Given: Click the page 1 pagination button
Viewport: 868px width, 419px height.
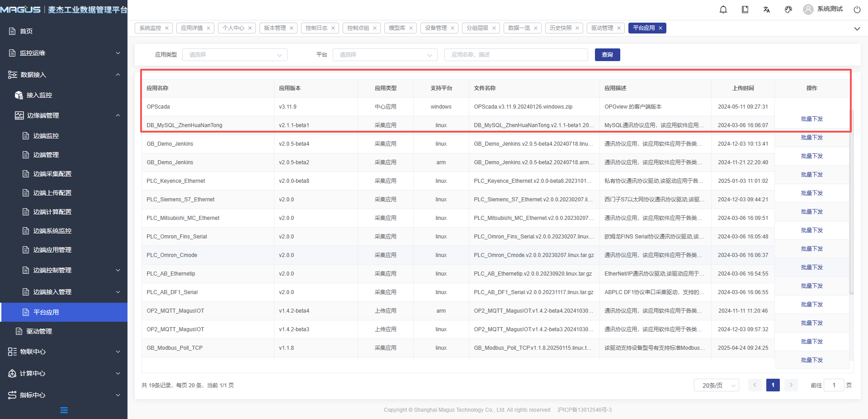Looking at the screenshot, I should [773, 385].
